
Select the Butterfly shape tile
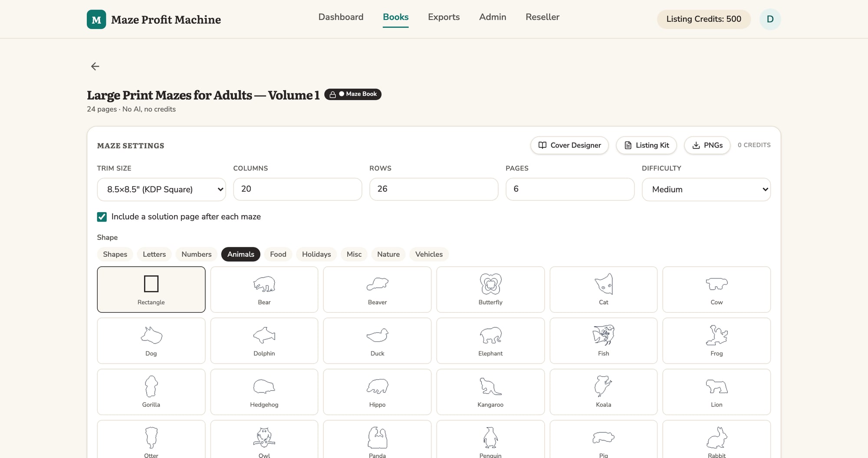tap(490, 289)
